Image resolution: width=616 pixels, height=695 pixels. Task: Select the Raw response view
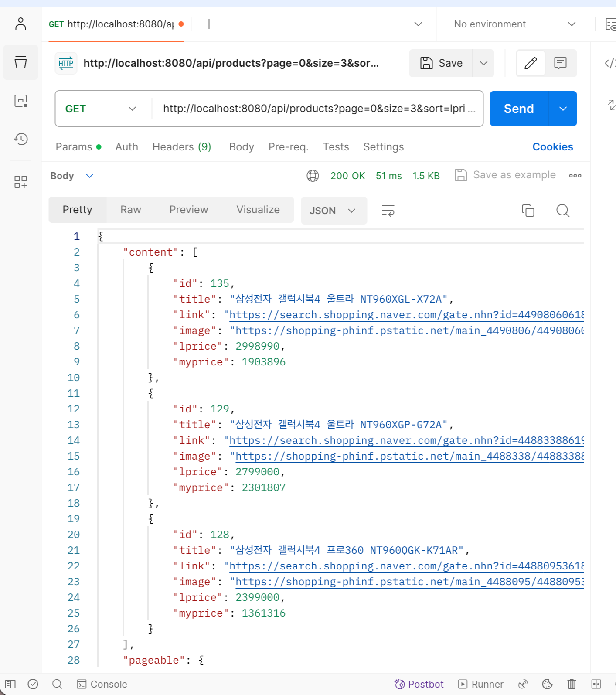coord(131,210)
